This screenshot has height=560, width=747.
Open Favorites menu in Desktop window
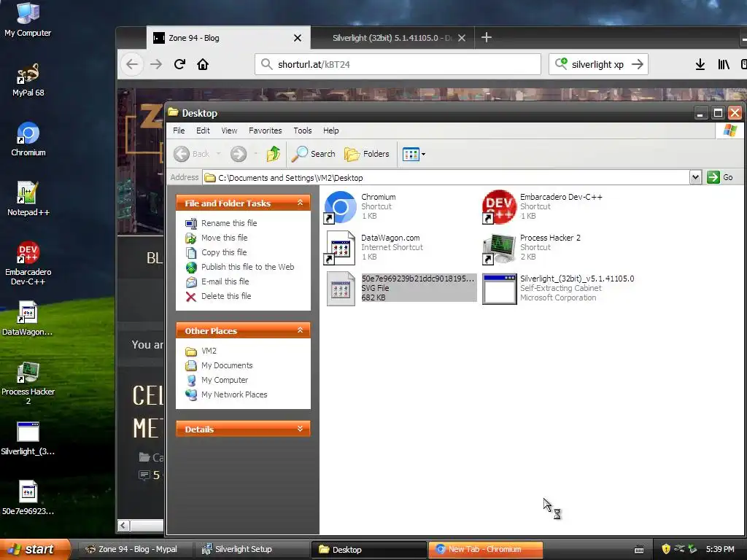[x=266, y=131]
